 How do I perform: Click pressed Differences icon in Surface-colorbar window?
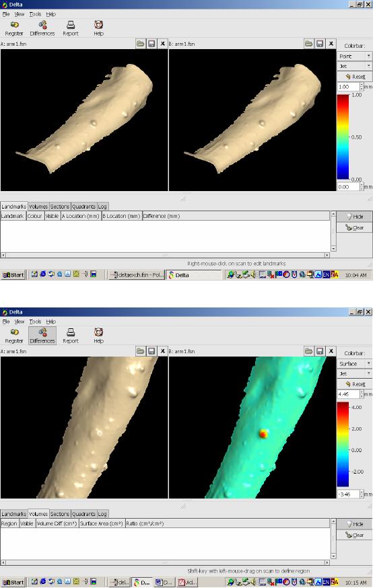pyautogui.click(x=42, y=336)
